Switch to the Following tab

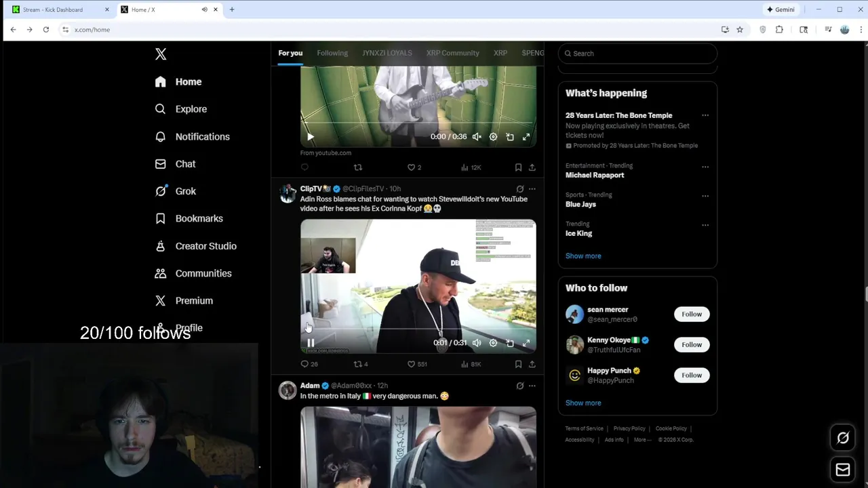click(332, 53)
